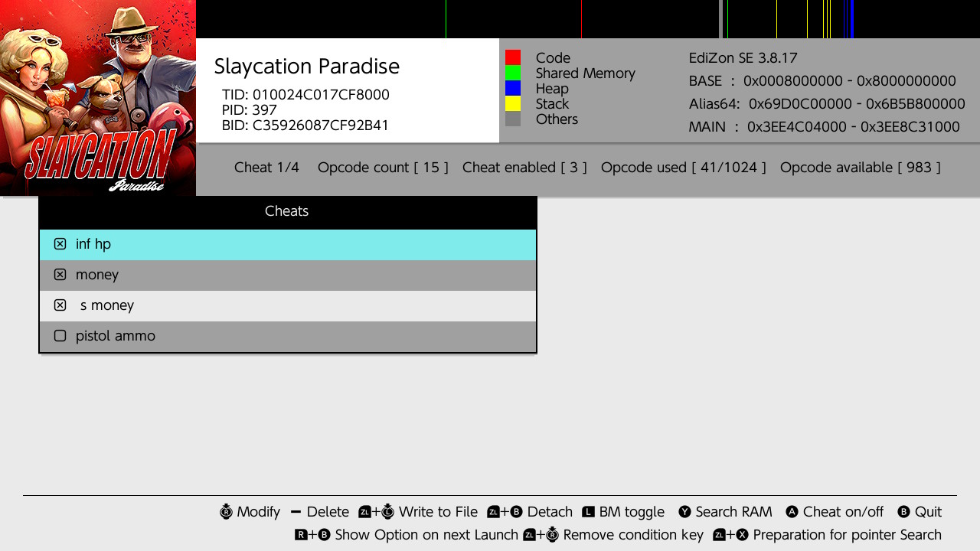Choose Preparation for pointer Search
The height and width of the screenshot is (551, 980).
point(848,535)
